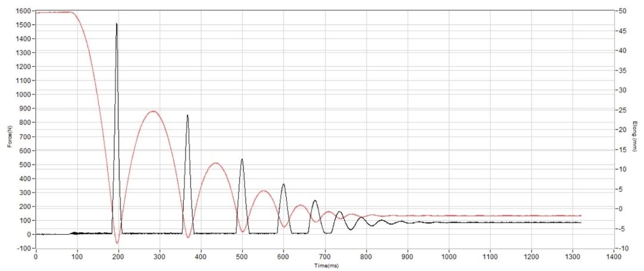The width and height of the screenshot is (644, 271).
Task: Click the end of the black steady-state line
Action: point(580,223)
